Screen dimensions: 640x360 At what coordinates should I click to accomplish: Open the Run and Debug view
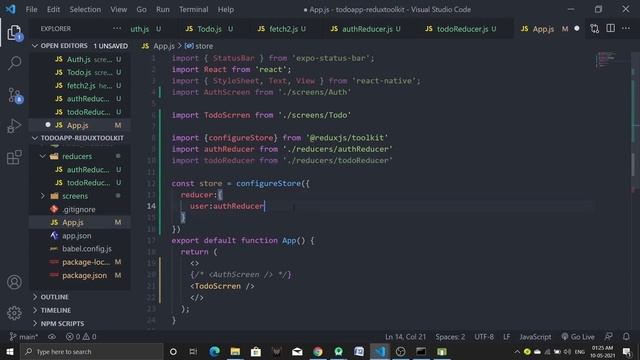point(14,126)
